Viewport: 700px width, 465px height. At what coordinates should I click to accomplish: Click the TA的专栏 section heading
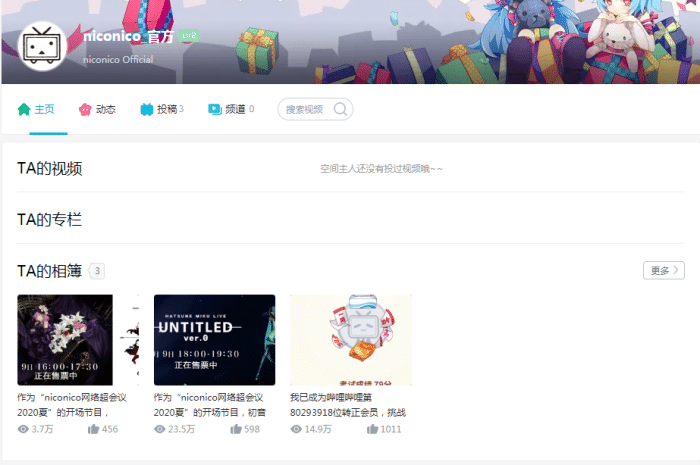pos(50,220)
